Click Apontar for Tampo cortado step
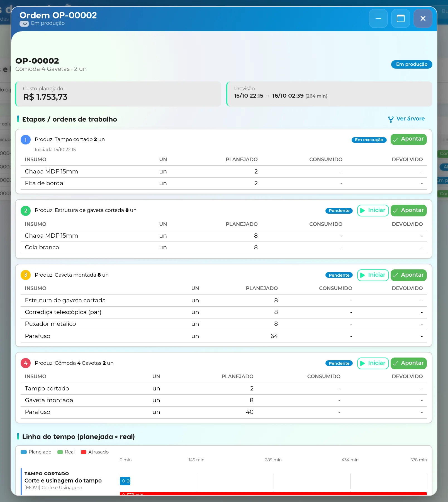Viewport: 448px width, 502px height. (x=408, y=139)
